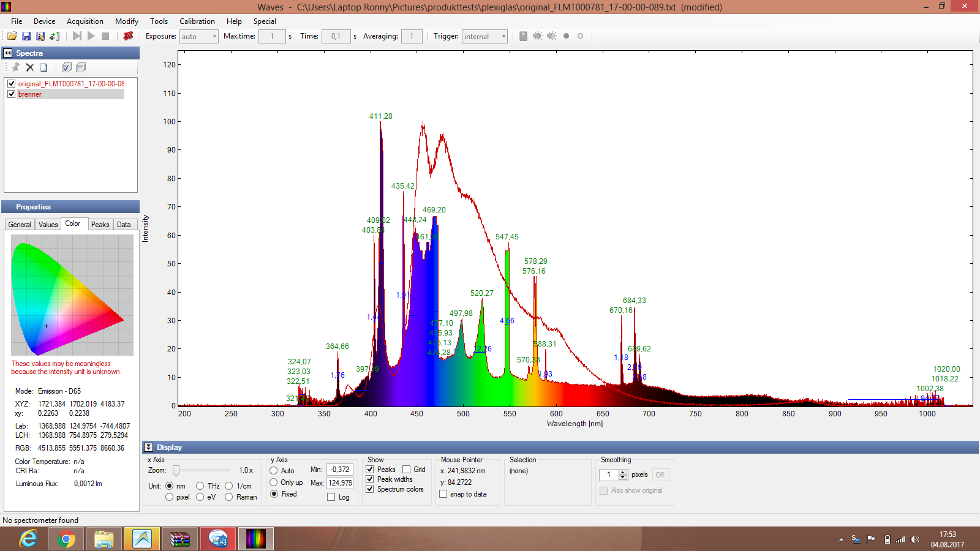Click the check-all spectra icon
Image resolution: width=980 pixels, height=551 pixels.
click(66, 67)
